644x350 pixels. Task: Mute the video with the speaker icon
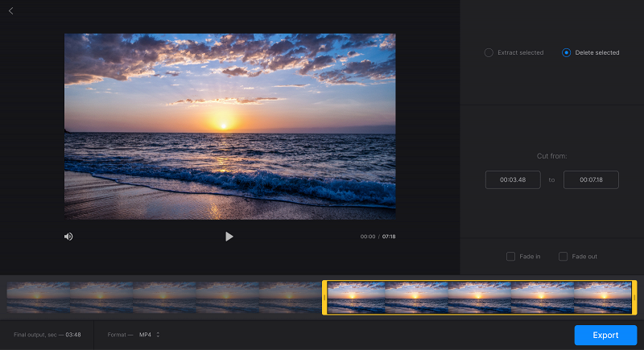68,237
